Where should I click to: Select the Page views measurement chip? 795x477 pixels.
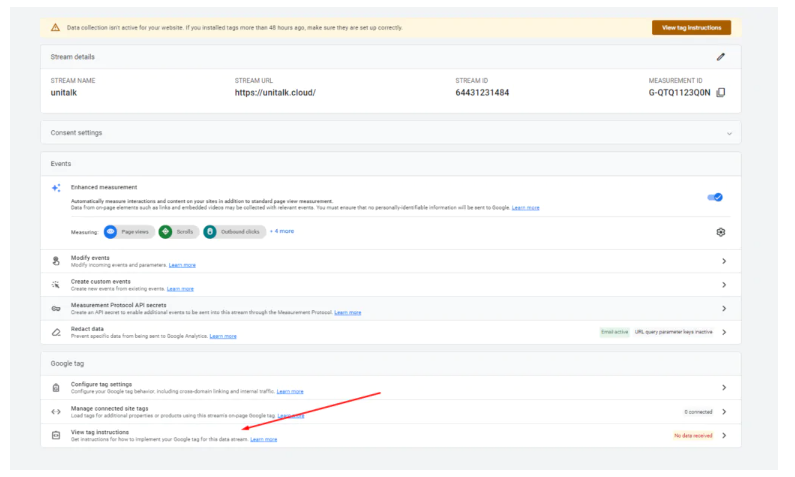click(x=129, y=232)
